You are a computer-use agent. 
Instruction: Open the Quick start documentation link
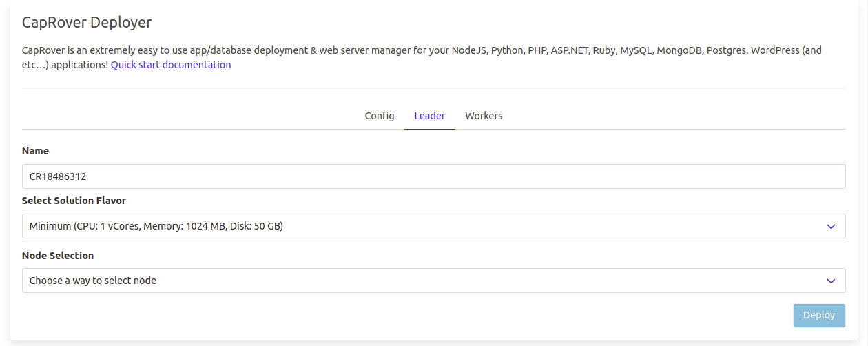point(171,65)
